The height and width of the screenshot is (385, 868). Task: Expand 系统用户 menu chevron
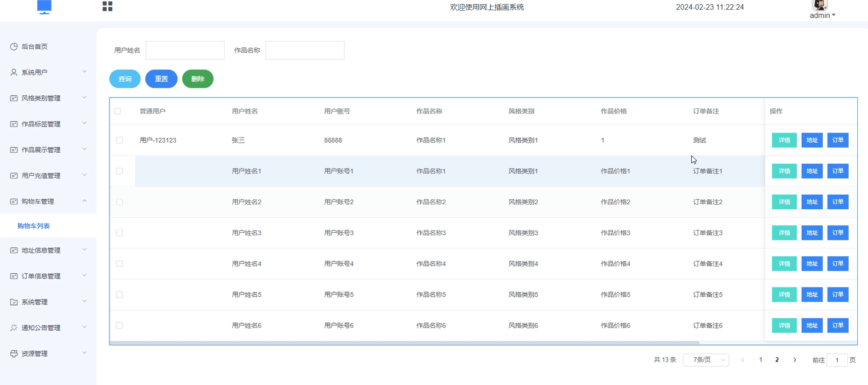click(x=84, y=71)
